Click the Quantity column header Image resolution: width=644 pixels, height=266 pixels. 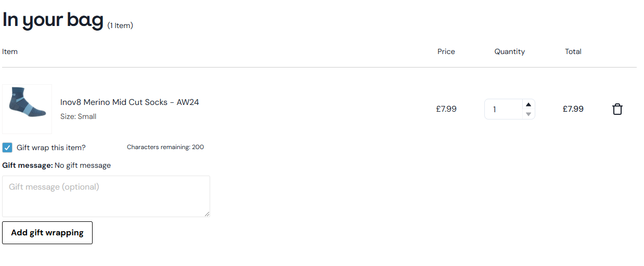[x=510, y=51]
